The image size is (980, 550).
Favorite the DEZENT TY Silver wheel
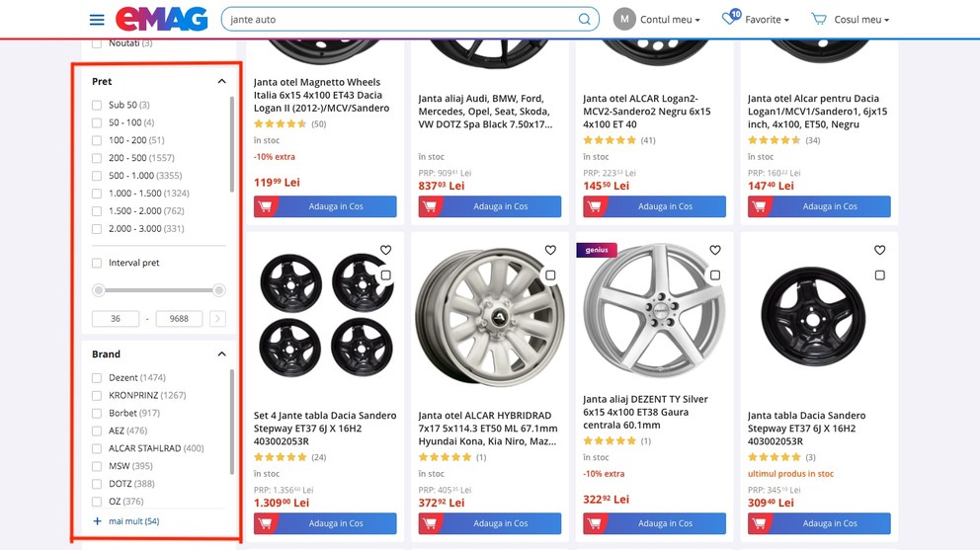(715, 250)
